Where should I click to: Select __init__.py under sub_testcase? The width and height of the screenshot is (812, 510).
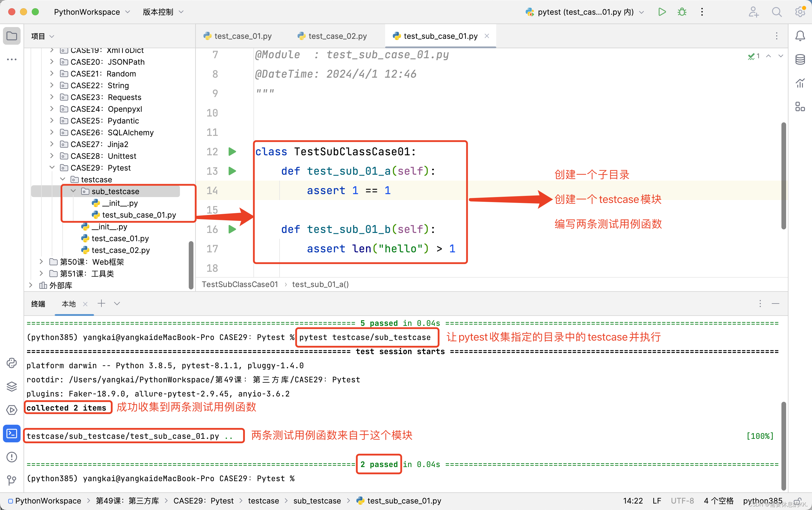[115, 203]
